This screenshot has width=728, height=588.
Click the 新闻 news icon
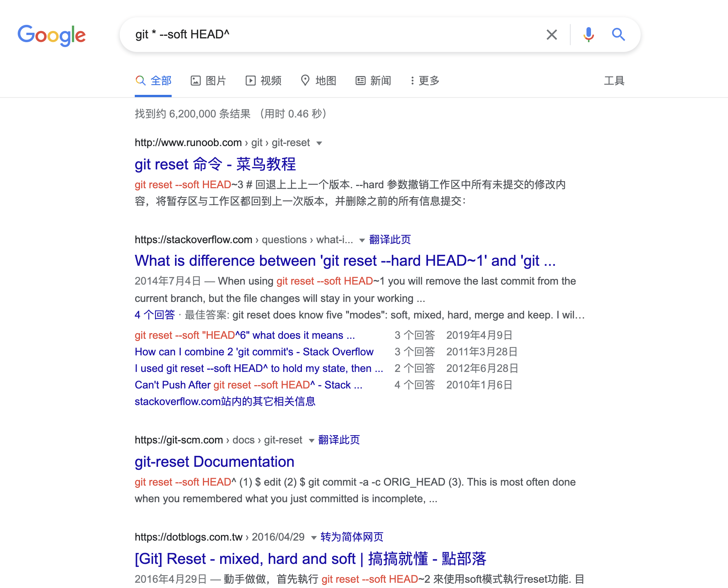coord(360,81)
